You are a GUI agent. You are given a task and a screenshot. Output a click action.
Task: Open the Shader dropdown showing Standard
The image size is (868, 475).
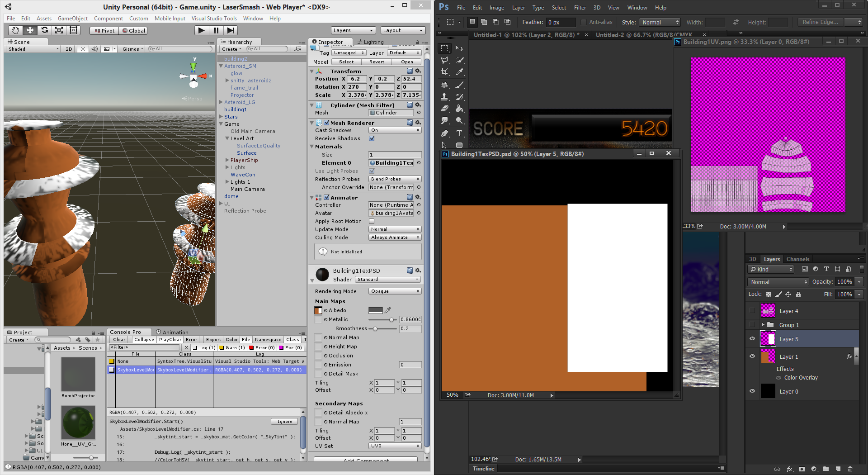387,279
